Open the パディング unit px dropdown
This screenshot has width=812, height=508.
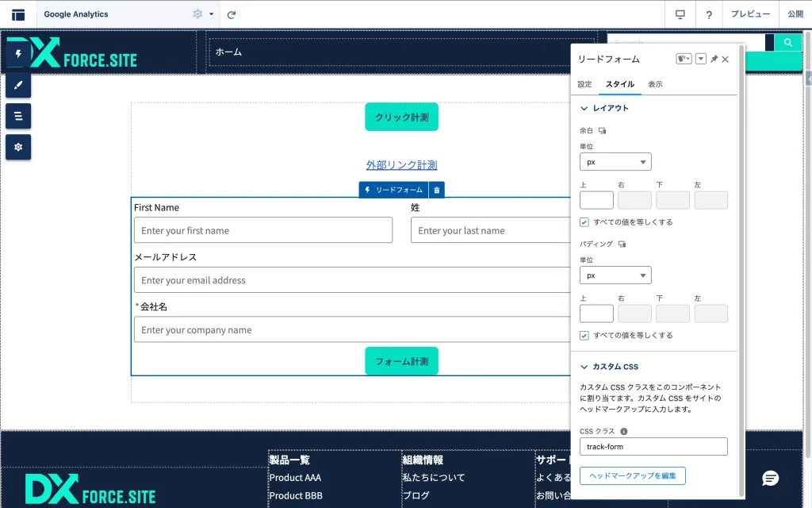[x=615, y=275]
